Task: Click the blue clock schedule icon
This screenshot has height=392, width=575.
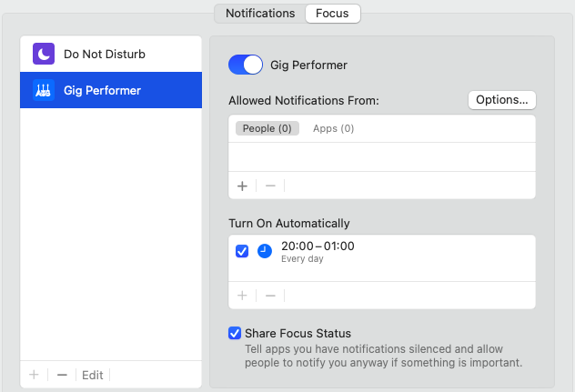Action: click(x=265, y=252)
